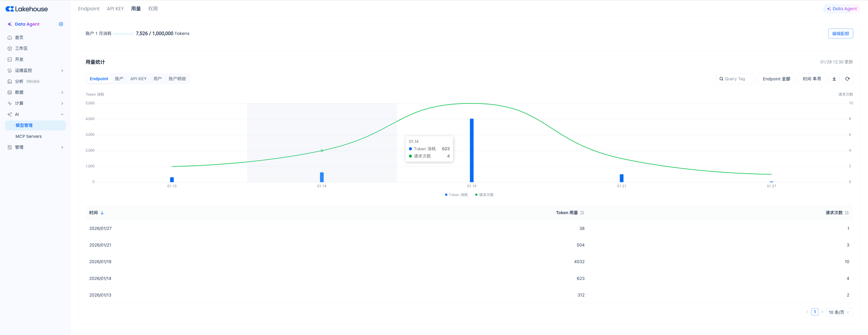Click the plus icon beside Data Agent
The image size is (868, 335).
coord(61,24)
